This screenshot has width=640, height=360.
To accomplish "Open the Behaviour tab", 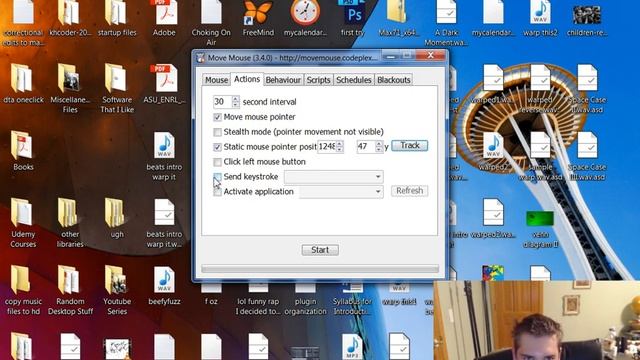I will [283, 80].
